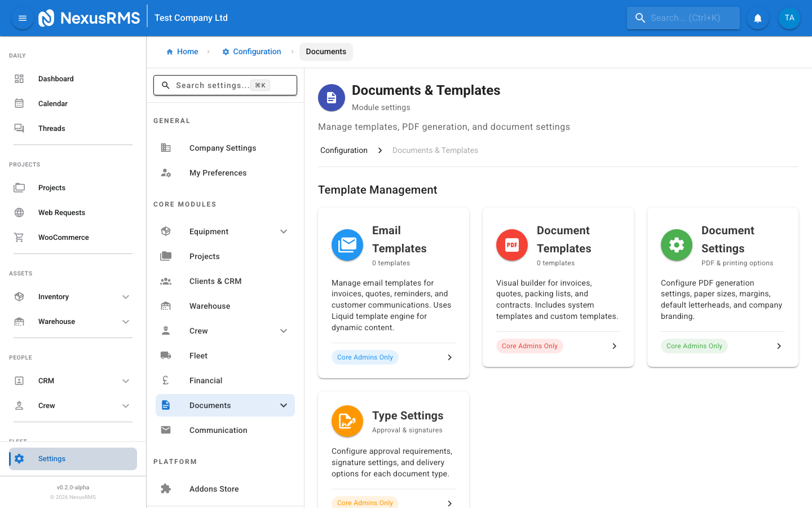Click the Home breadcrumb link
Screen dimensions: 812x508
[182, 51]
